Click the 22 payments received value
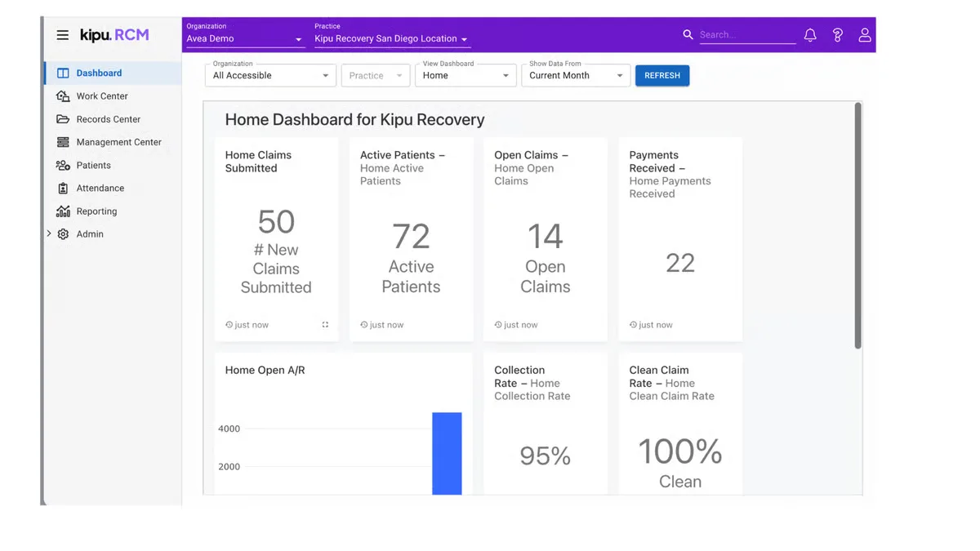This screenshot has height=551, width=980. coord(679,263)
